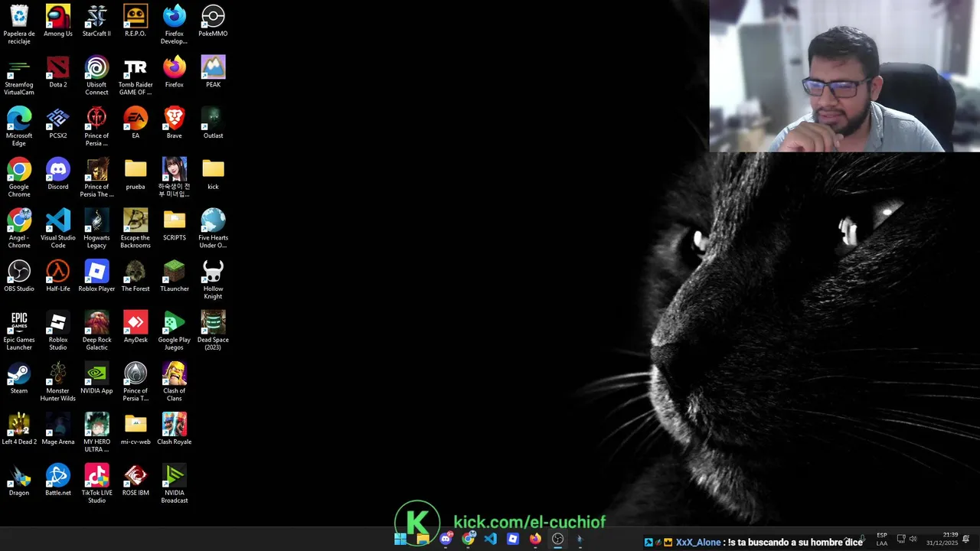Select the EA app desktop icon

(x=136, y=122)
